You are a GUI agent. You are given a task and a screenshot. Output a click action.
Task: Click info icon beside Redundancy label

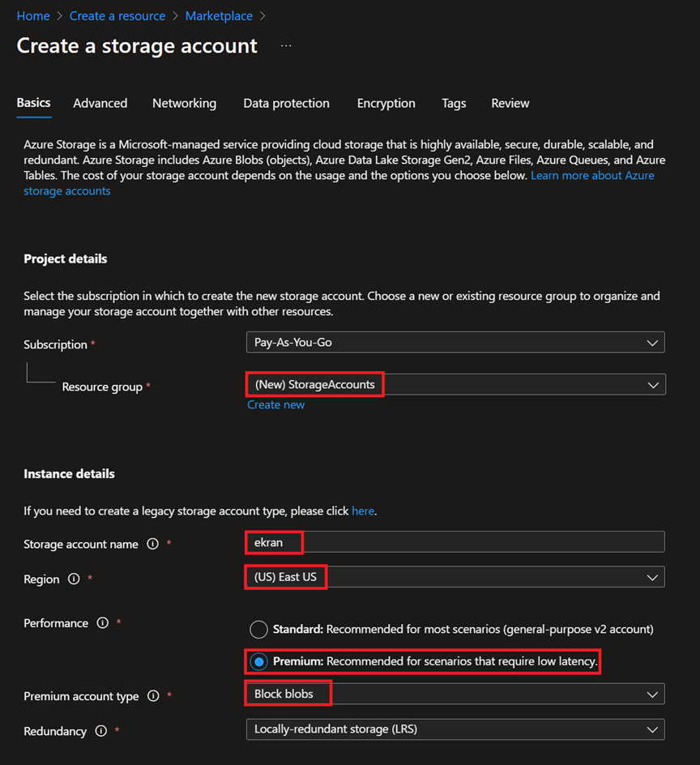[x=100, y=731]
